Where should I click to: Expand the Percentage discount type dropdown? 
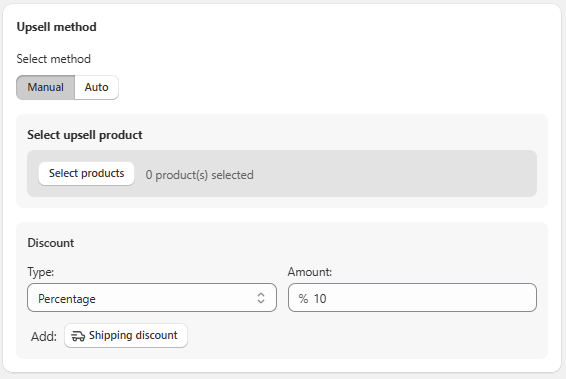152,298
